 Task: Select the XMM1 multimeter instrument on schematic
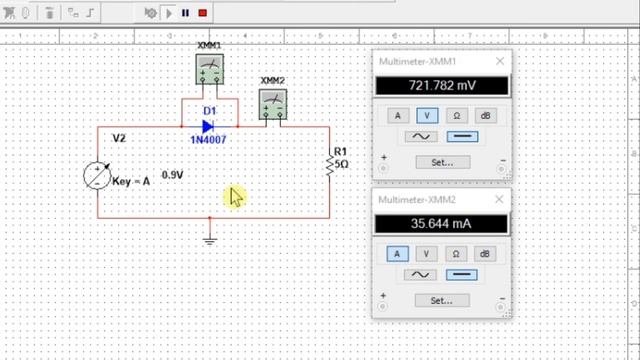coord(209,69)
